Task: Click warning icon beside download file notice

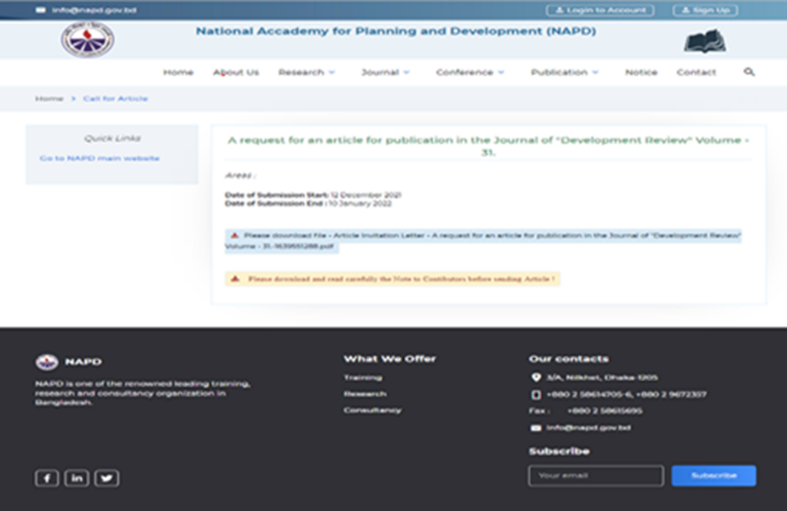Action: coord(234,235)
